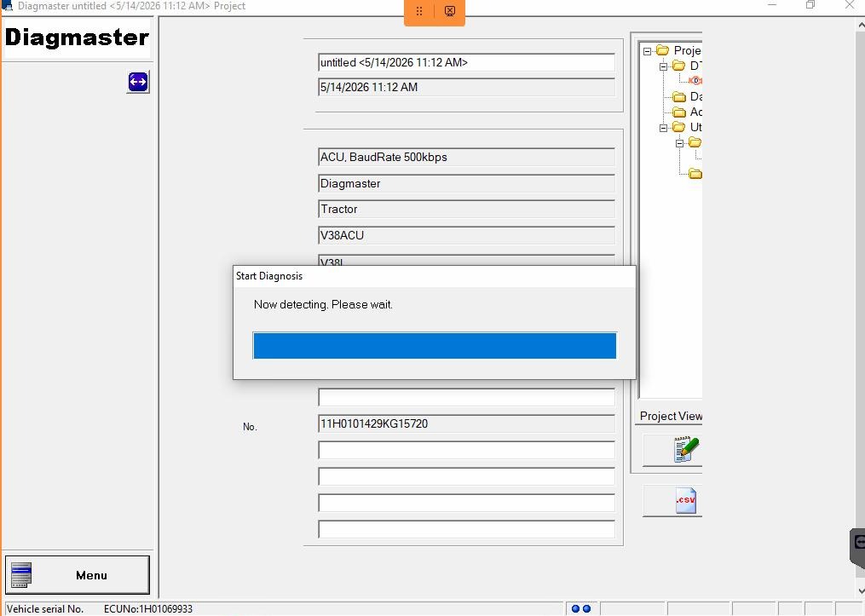Click the blue double-arrow connection icon
This screenshot has width=865, height=616.
coord(138,82)
